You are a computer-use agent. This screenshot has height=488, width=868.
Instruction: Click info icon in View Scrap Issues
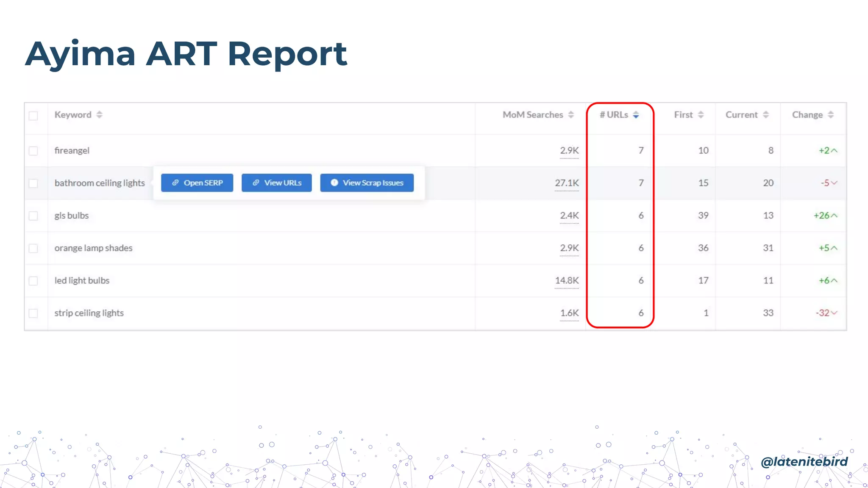[334, 183]
